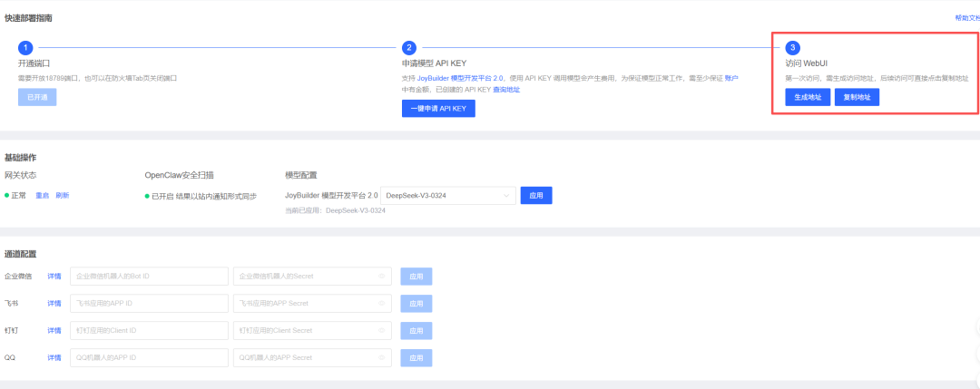Image resolution: width=980 pixels, height=389 pixels.
Task: Click 刷新 next to gateway status
Action: (x=63, y=196)
